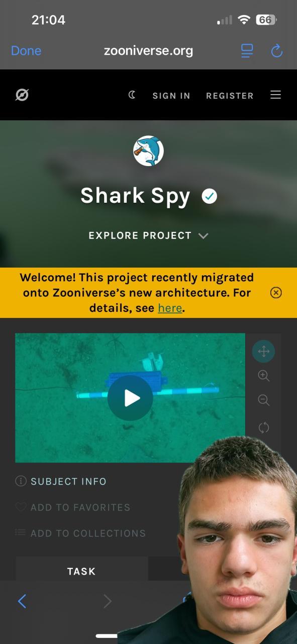297x644 pixels.
Task: Switch to the Task tab
Action: [81, 571]
